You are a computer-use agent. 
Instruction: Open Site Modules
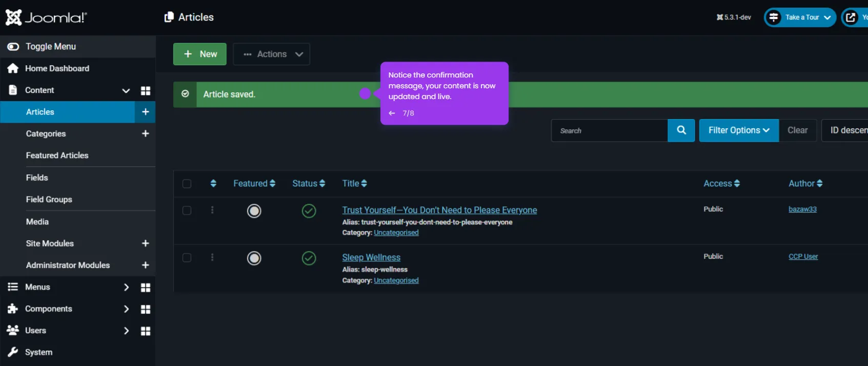(50, 243)
